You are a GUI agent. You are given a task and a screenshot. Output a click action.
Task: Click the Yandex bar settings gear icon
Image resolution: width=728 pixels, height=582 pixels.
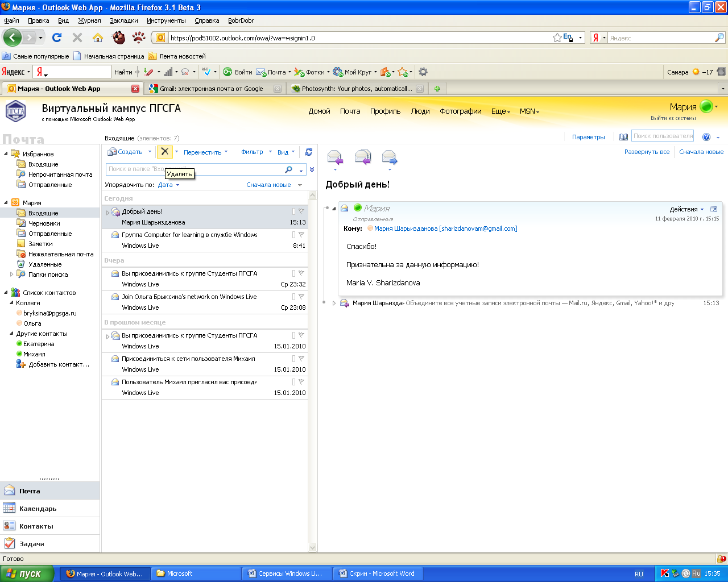[423, 72]
